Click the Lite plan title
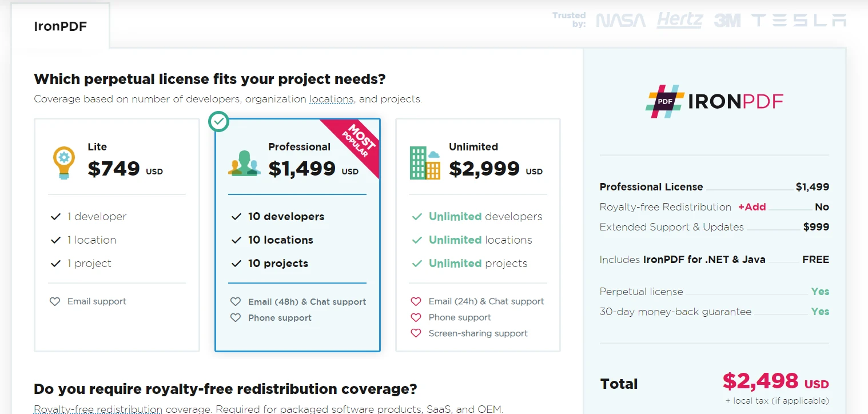This screenshot has height=414, width=868. tap(97, 147)
